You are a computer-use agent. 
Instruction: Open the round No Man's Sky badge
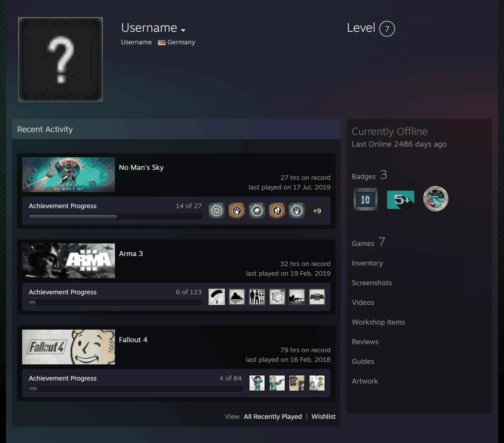435,199
